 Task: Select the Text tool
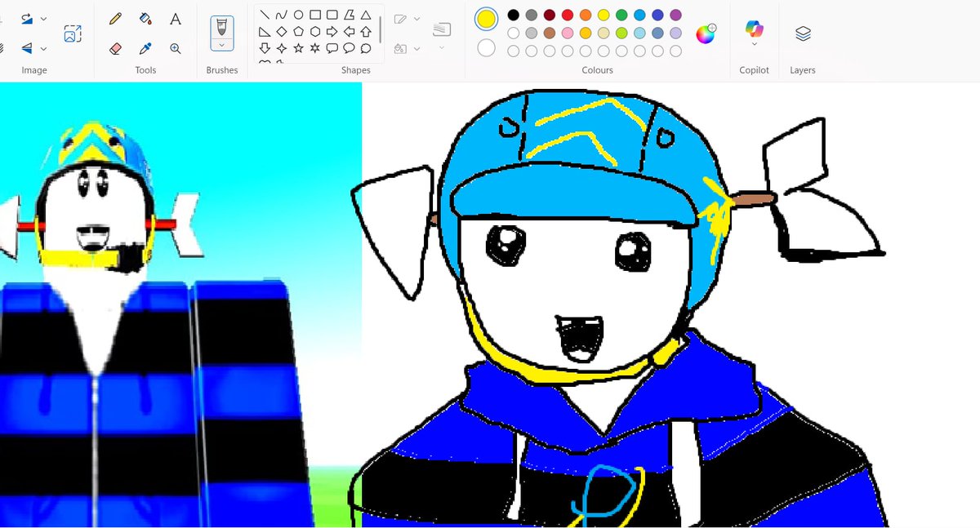[x=176, y=18]
